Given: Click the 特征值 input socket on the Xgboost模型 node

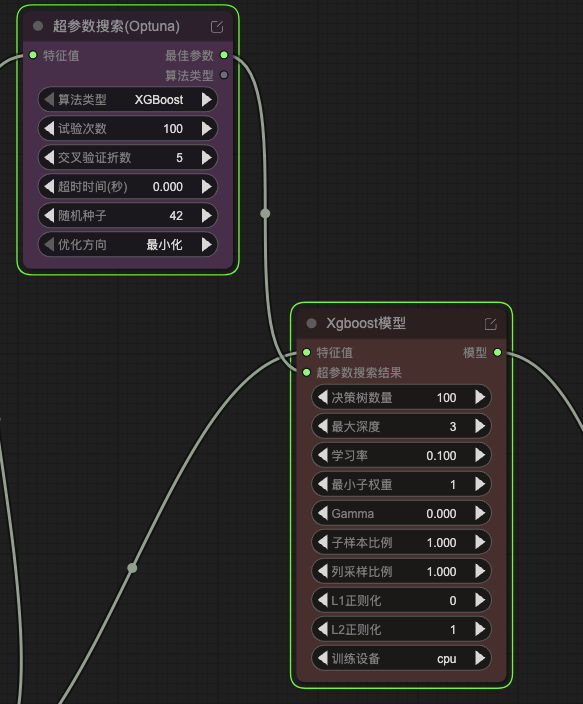Looking at the screenshot, I should 307,352.
